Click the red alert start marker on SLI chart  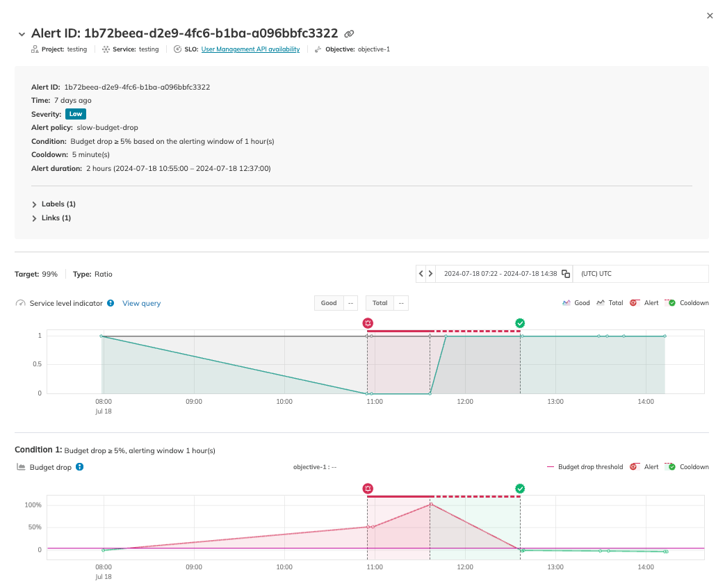368,322
